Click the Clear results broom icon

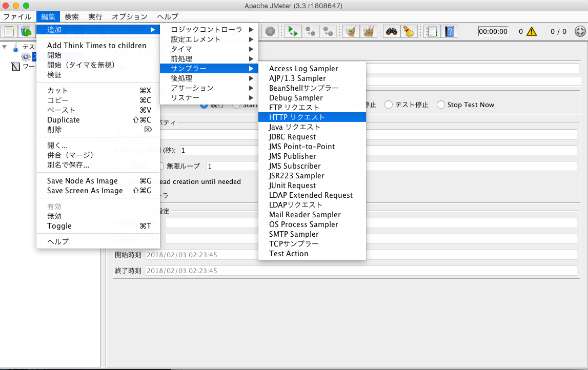coord(351,31)
